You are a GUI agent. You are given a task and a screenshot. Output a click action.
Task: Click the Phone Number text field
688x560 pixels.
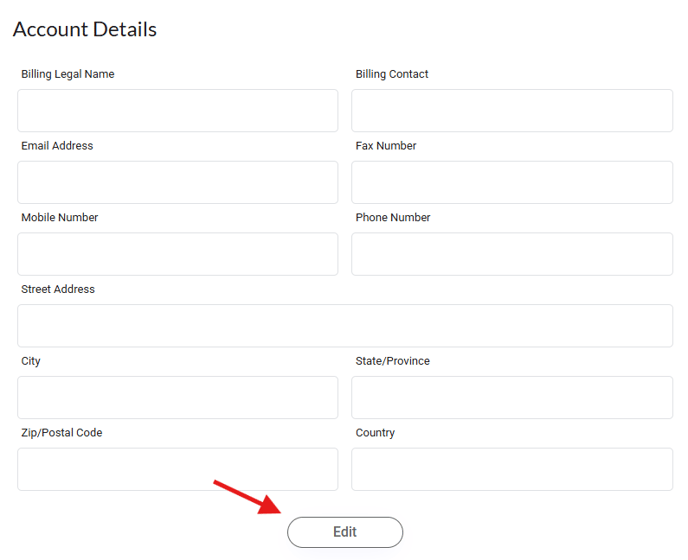coord(512,254)
